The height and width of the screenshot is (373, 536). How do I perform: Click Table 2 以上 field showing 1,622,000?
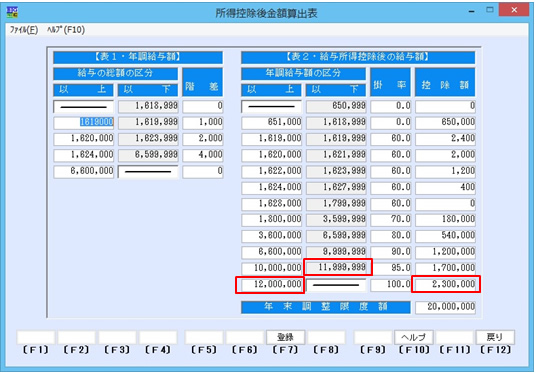click(x=271, y=171)
